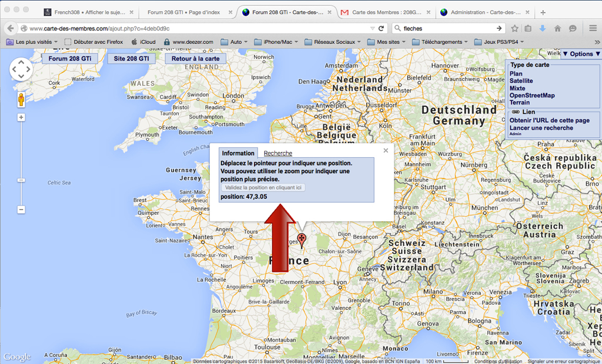Open the Réseaux Sociaux bookmarks folder
Viewport: 602px width, 364px height.
click(333, 42)
